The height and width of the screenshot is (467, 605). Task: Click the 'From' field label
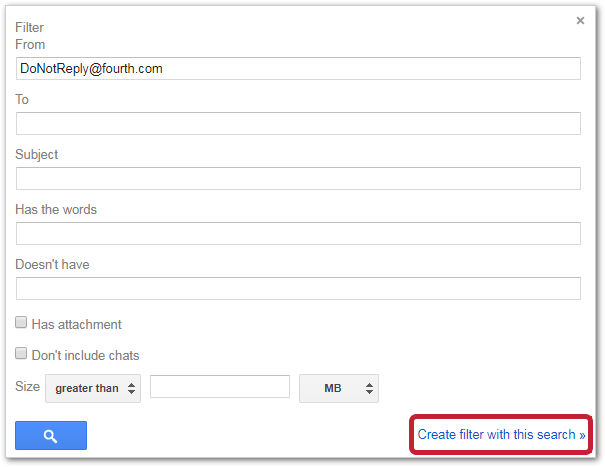(30, 44)
